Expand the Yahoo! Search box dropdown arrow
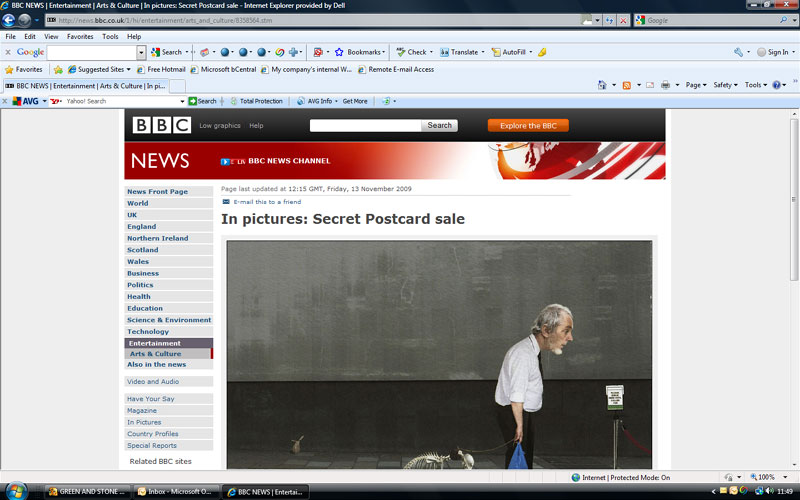800x500 pixels. [182, 101]
